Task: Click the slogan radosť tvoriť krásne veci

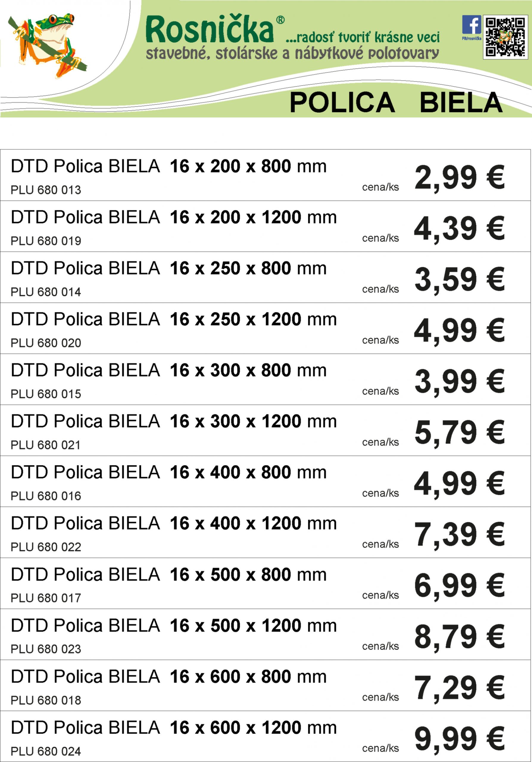Action: coord(362,37)
